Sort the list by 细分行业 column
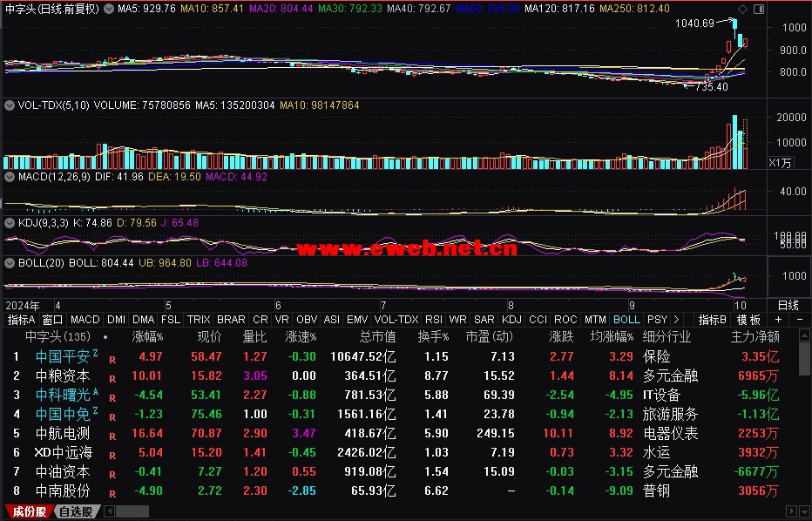 click(x=667, y=337)
